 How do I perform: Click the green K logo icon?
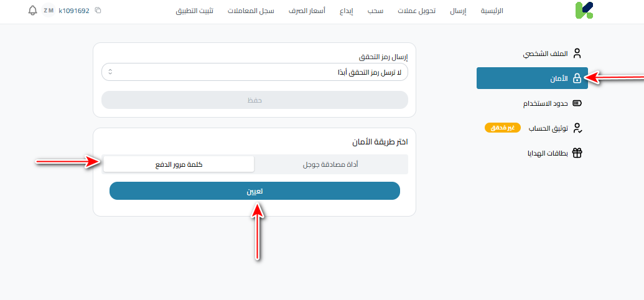pos(584,11)
